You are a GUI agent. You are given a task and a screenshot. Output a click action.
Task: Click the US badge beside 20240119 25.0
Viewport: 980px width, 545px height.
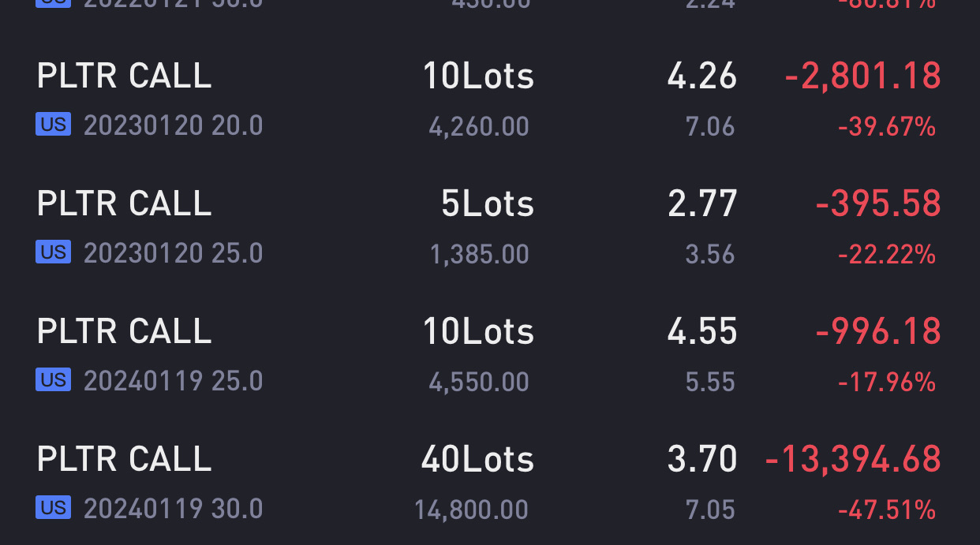click(x=53, y=379)
